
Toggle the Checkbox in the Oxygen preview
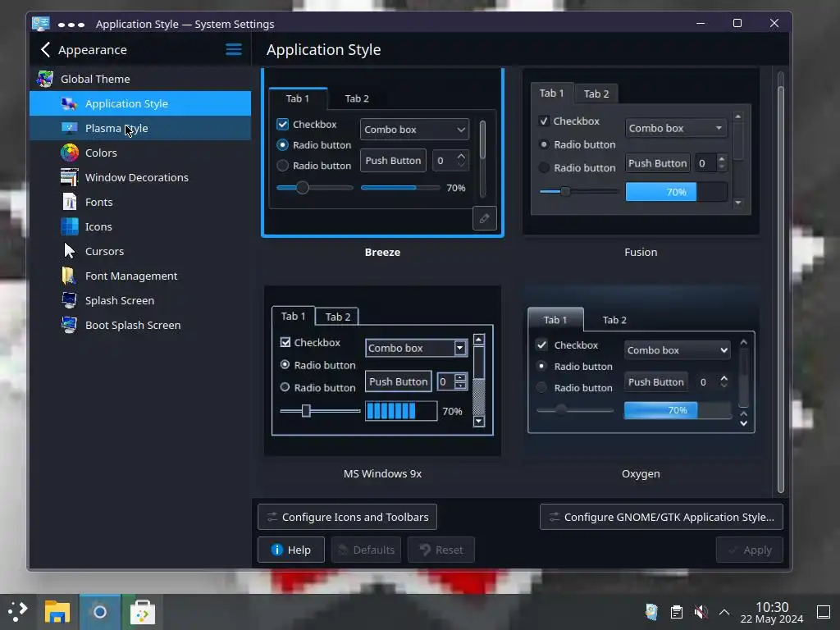pyautogui.click(x=541, y=345)
